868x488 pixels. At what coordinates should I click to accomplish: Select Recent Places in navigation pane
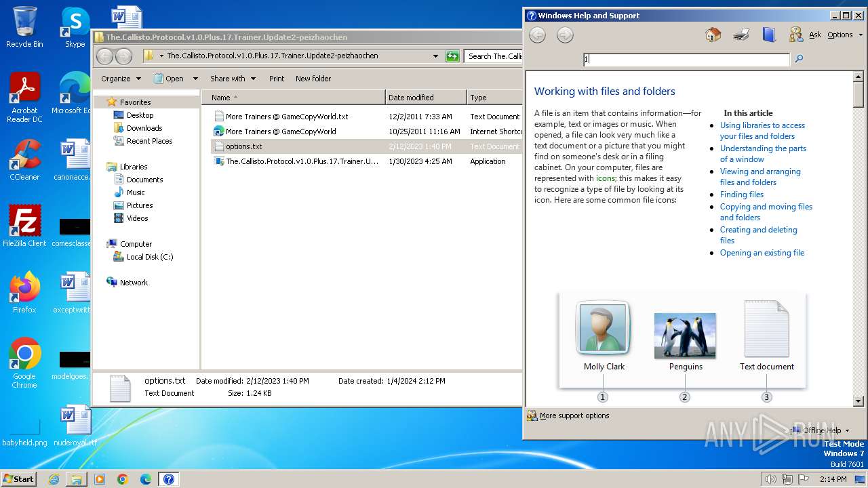pos(149,141)
